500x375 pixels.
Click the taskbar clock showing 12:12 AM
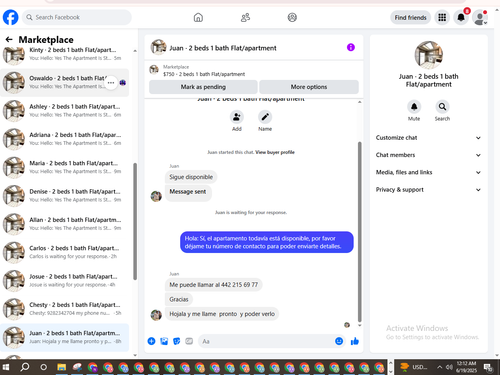coord(466,367)
